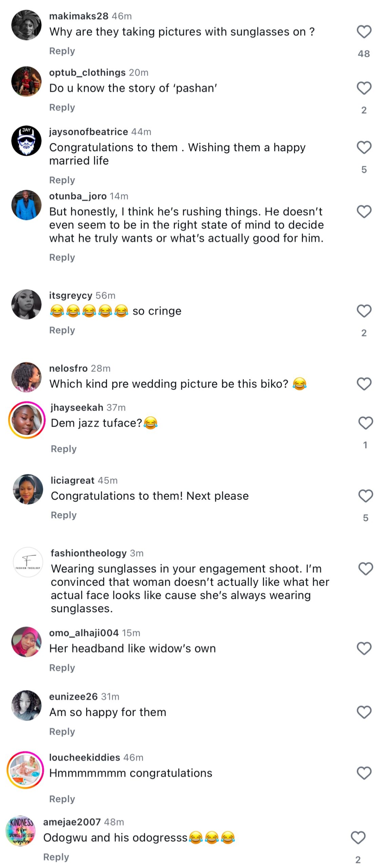Like jaysonofbeatrice's congratulations comment

(x=364, y=147)
